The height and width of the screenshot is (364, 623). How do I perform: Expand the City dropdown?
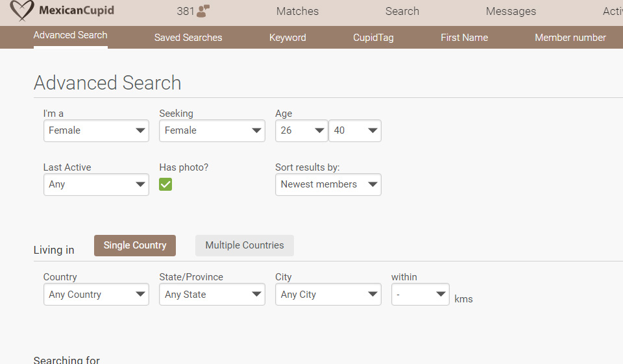coord(328,295)
